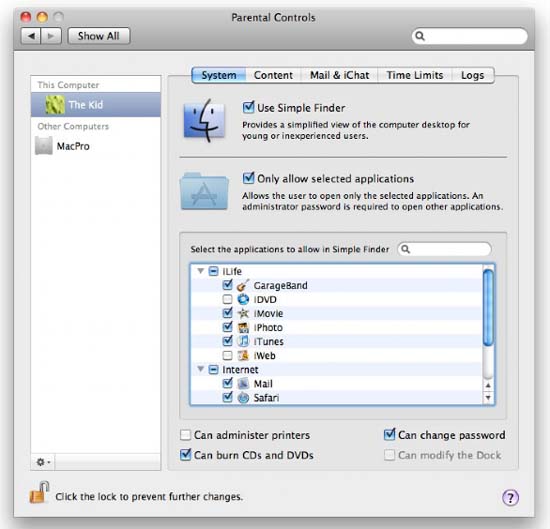Select The Kid account in sidebar
The width and height of the screenshot is (550, 529).
[x=96, y=105]
